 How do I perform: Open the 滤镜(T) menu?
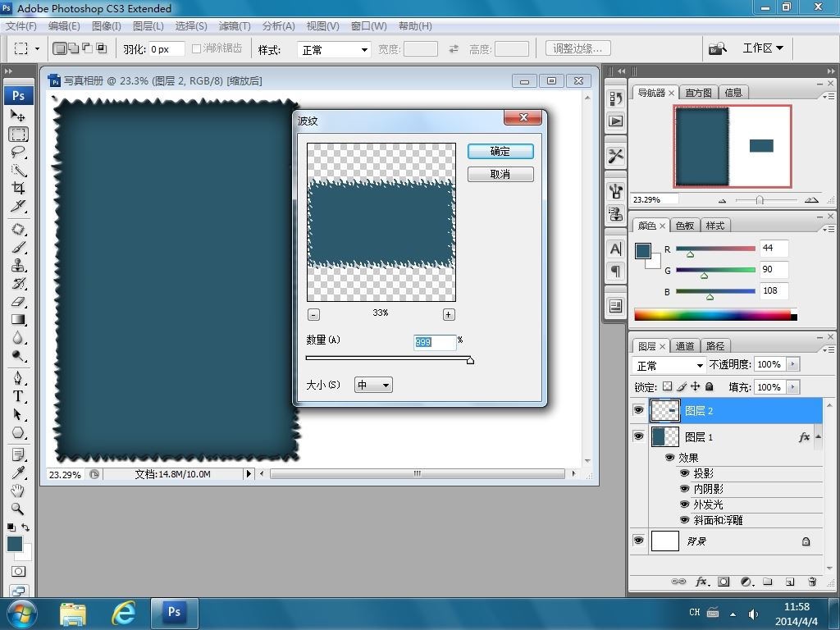234,25
